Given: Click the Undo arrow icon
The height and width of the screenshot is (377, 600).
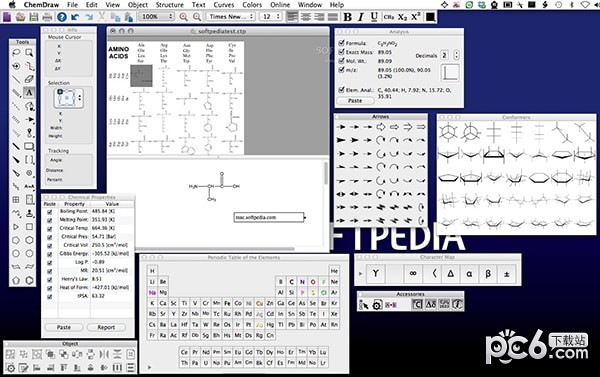Looking at the screenshot, I should 75,17.
